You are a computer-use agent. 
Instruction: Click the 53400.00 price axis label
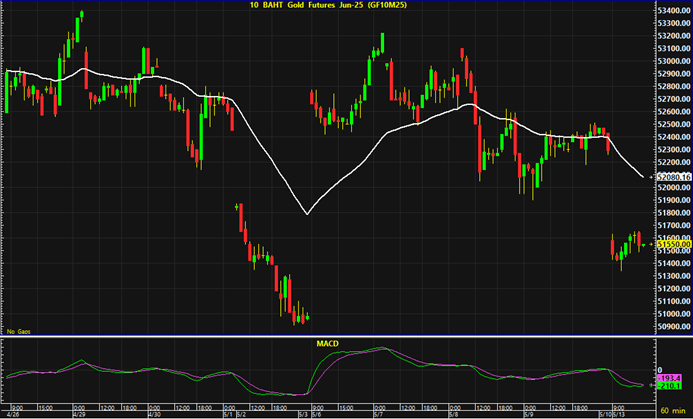[x=671, y=10]
